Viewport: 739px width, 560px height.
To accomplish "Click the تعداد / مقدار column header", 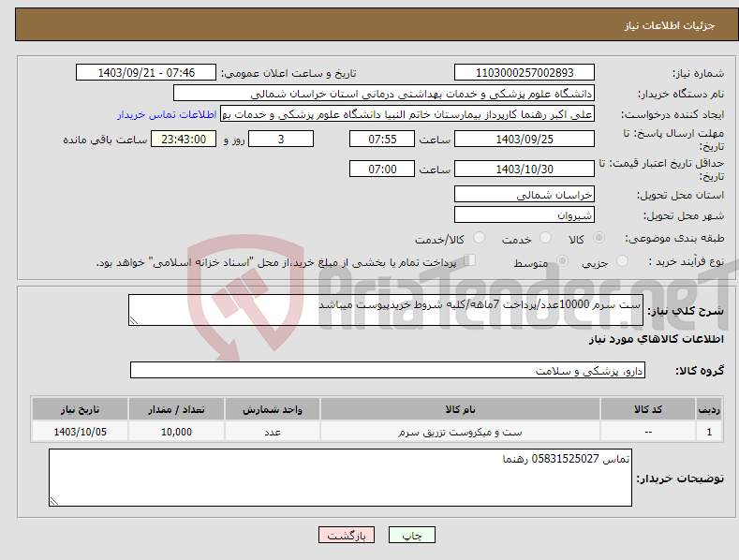I will tap(176, 409).
